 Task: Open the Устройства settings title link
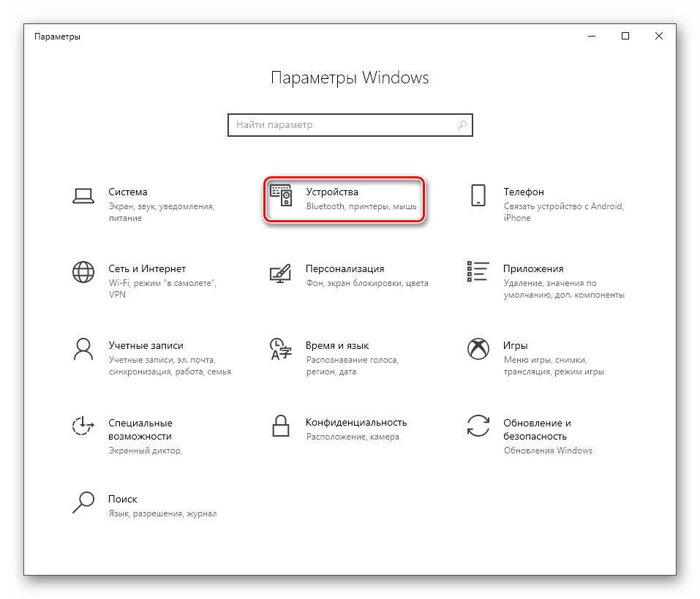[x=332, y=192]
